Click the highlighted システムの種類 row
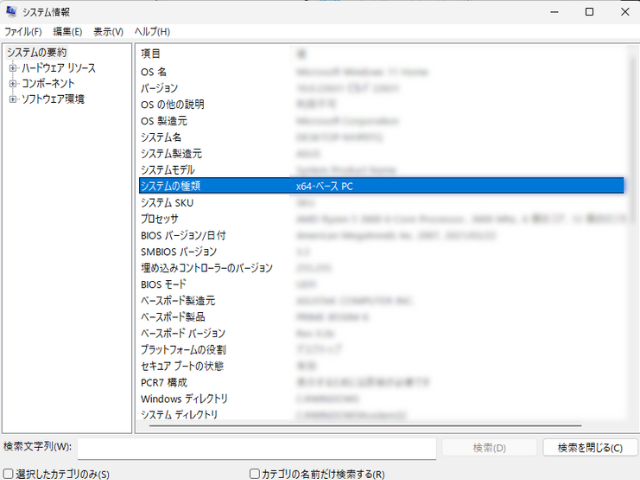640x480 pixels. click(381, 186)
